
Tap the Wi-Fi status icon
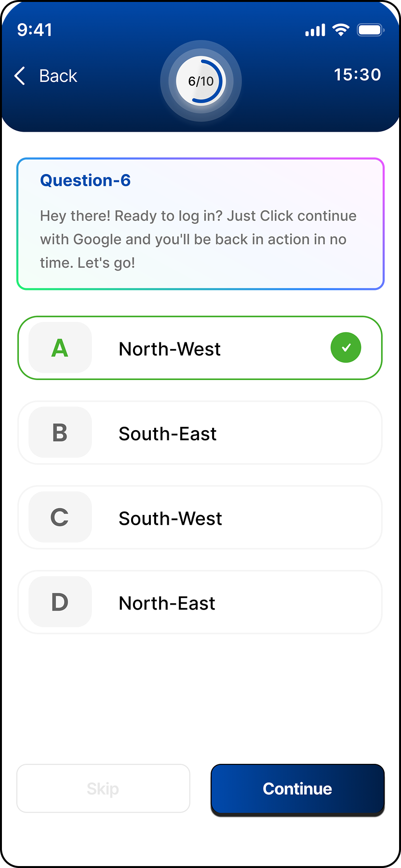tap(341, 30)
